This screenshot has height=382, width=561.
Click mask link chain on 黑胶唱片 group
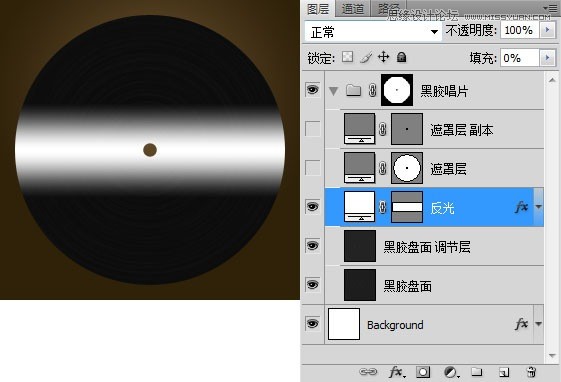[x=372, y=90]
